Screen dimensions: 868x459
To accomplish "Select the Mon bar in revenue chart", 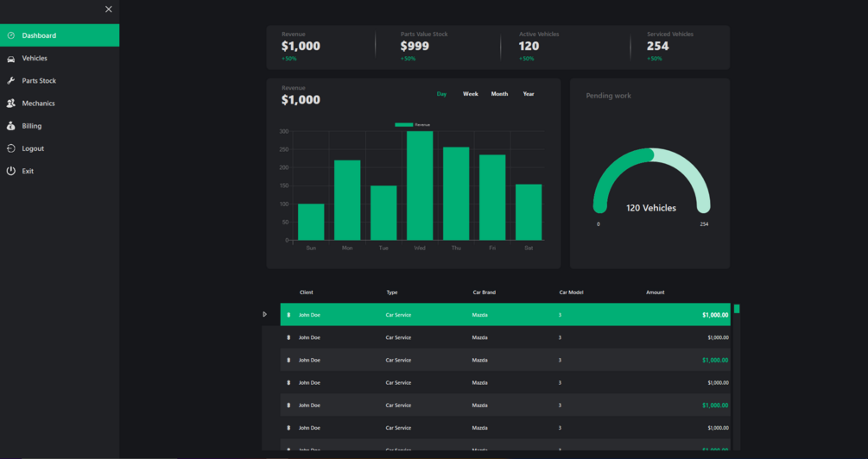I will pyautogui.click(x=347, y=200).
